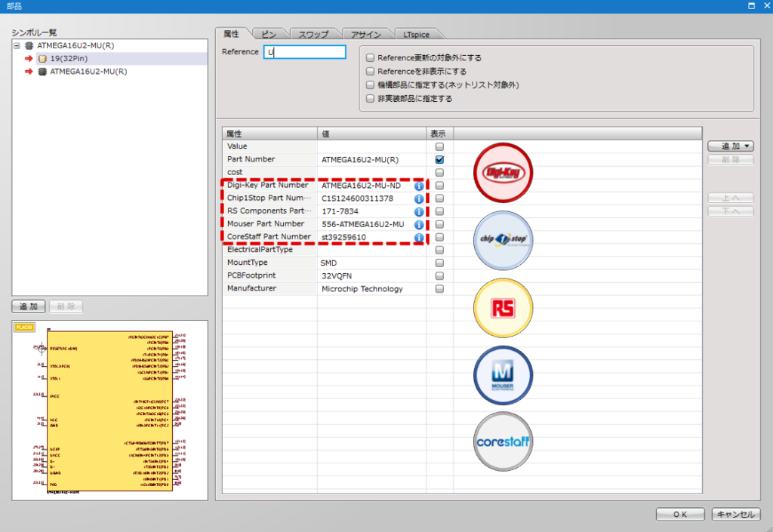Select the 19(32Pin) symbol icon in tree
This screenshot has height=532, width=773.
click(x=42, y=59)
